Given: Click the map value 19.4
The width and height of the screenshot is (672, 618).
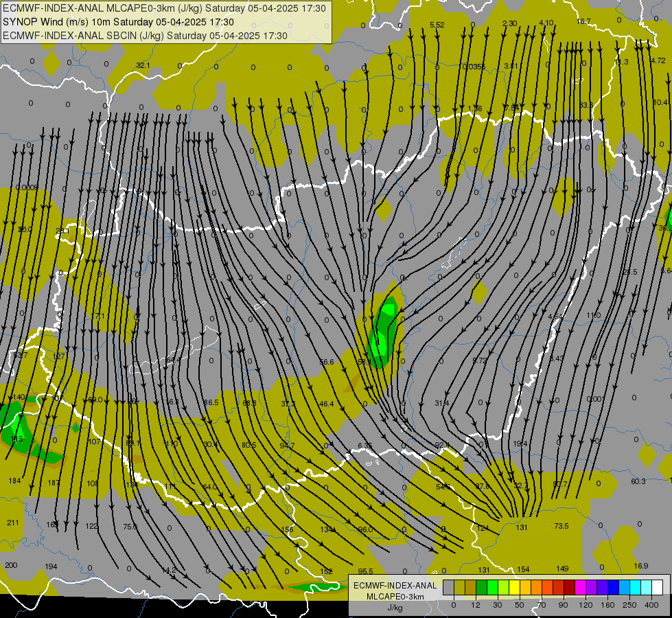Looking at the screenshot, I should click(x=520, y=444).
